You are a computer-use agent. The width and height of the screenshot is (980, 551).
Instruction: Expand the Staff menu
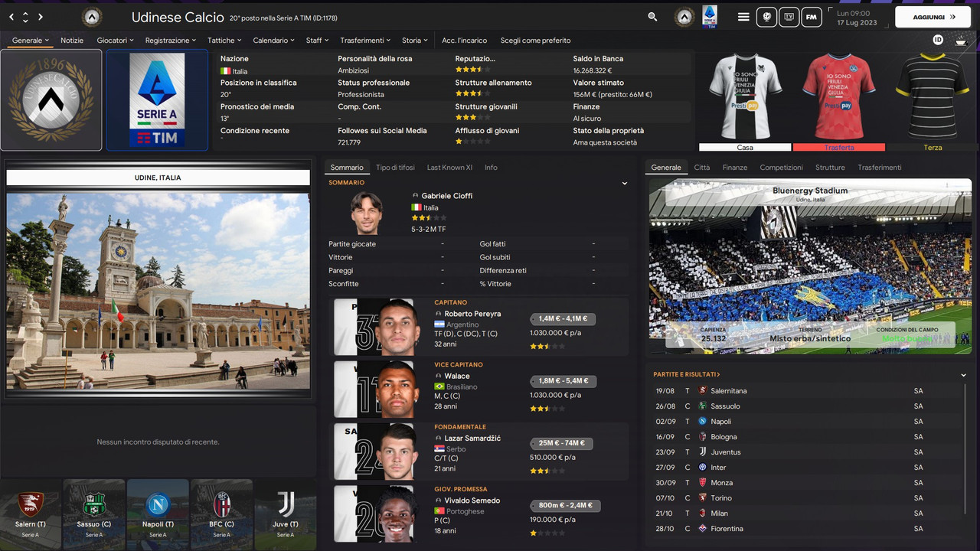point(318,40)
